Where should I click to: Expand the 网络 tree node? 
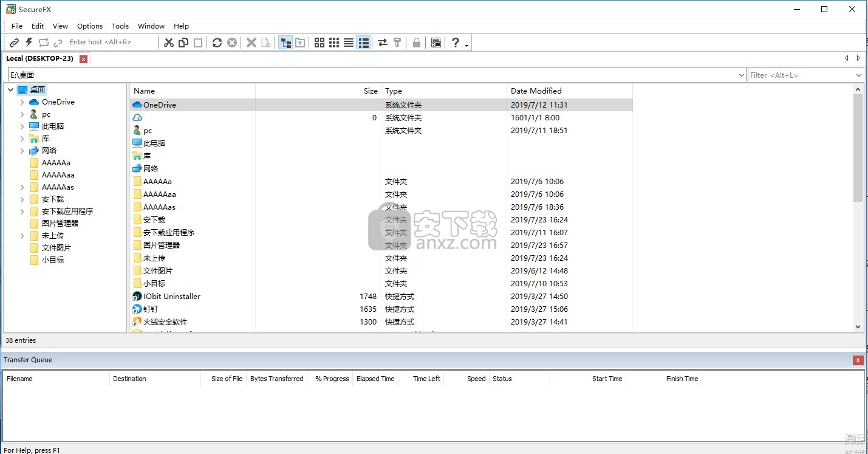pyautogui.click(x=22, y=150)
